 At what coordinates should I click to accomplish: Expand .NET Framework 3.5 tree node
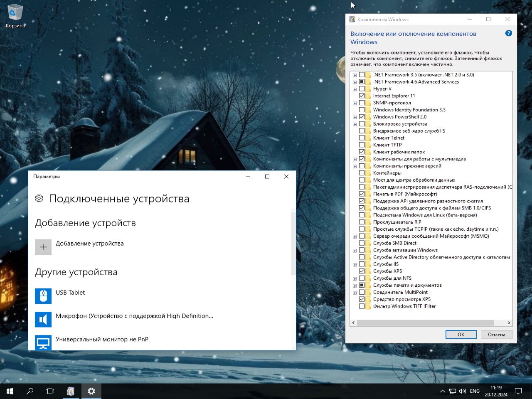click(x=355, y=75)
